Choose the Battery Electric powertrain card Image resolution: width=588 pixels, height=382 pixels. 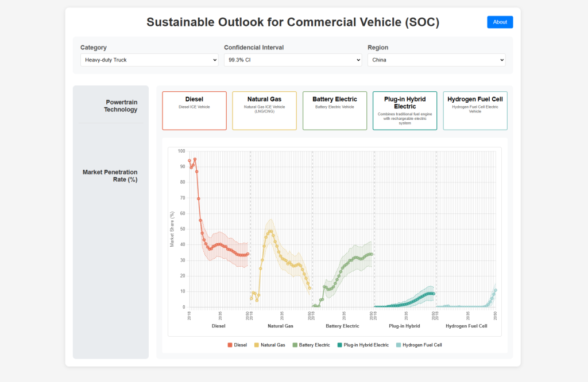335,110
